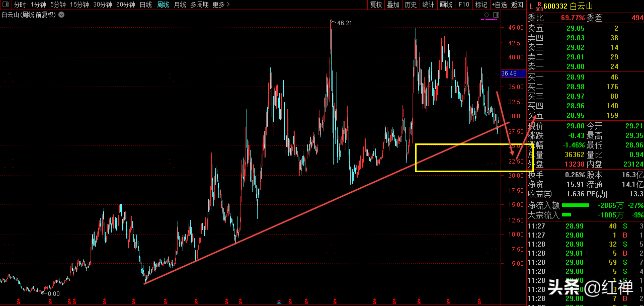
Task: Open the 多周期 multi-period view
Action: coord(199,5)
